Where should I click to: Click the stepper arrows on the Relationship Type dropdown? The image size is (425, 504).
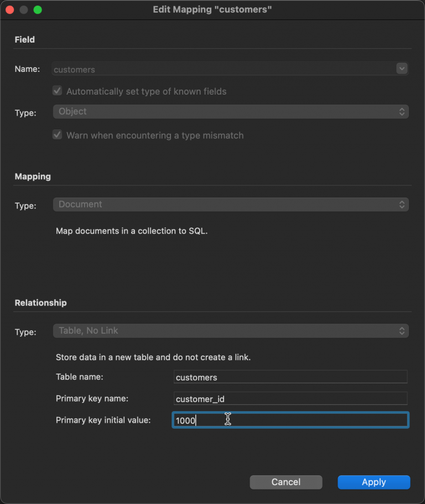402,330
